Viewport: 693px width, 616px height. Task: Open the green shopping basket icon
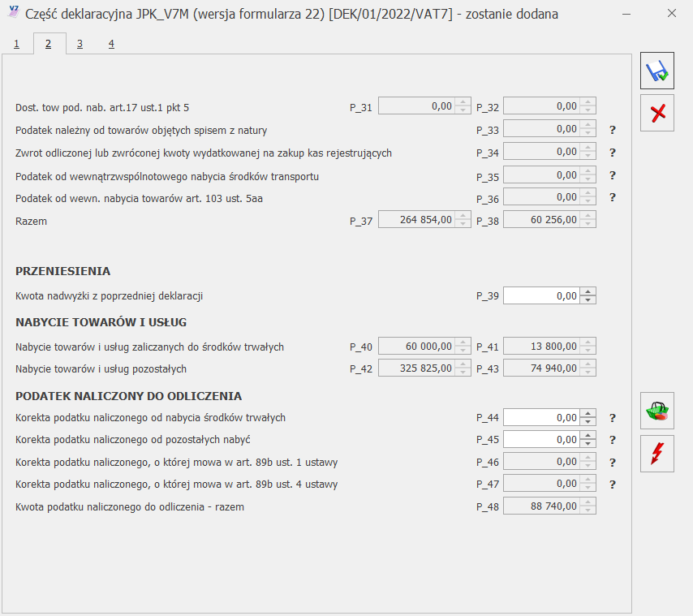coord(657,411)
